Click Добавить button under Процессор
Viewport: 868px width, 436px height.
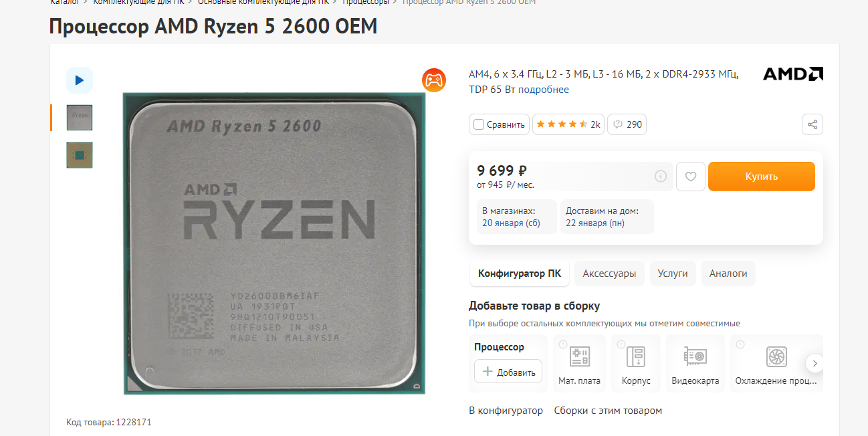[508, 372]
